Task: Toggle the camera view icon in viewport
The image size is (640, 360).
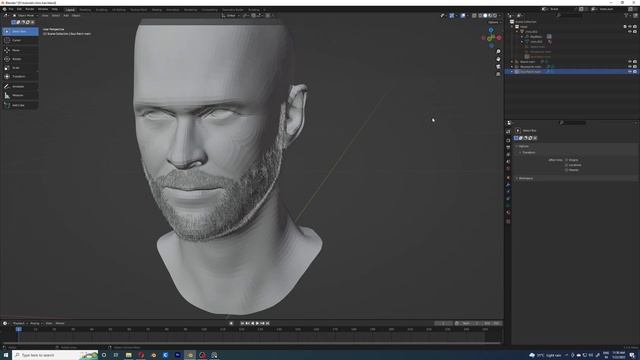Action: click(498, 67)
